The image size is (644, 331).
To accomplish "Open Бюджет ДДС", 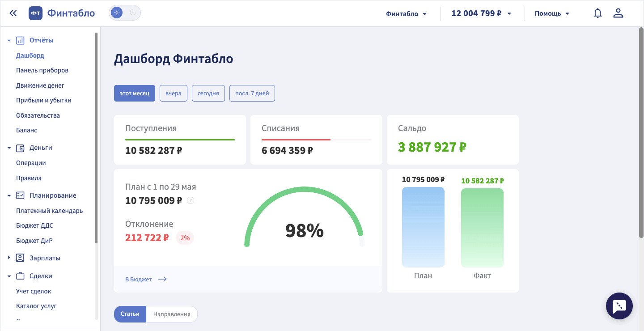I will point(34,225).
